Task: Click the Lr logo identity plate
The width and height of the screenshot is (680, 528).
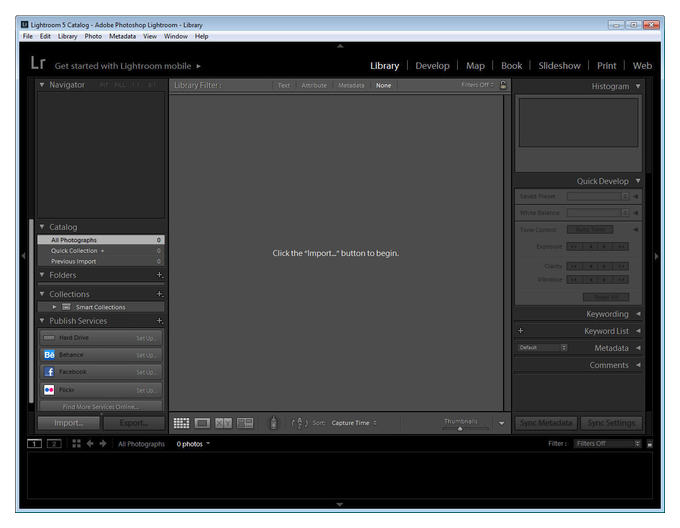Action: coord(38,63)
